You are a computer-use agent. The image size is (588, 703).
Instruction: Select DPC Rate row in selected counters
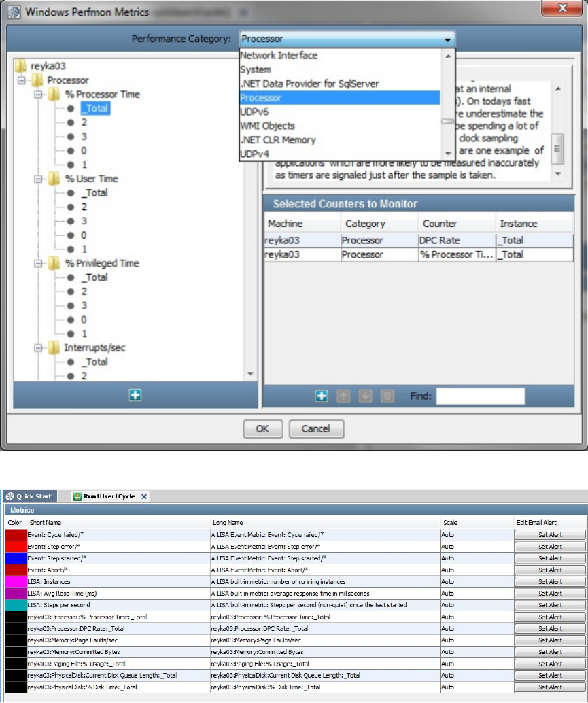click(419, 240)
